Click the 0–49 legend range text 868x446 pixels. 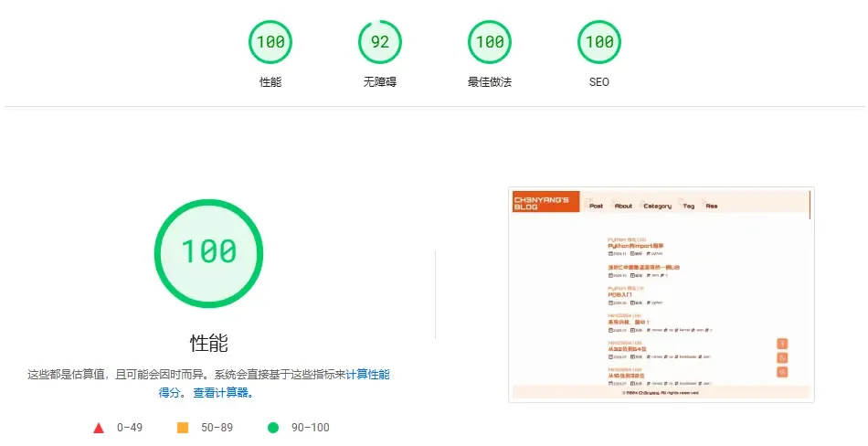130,428
